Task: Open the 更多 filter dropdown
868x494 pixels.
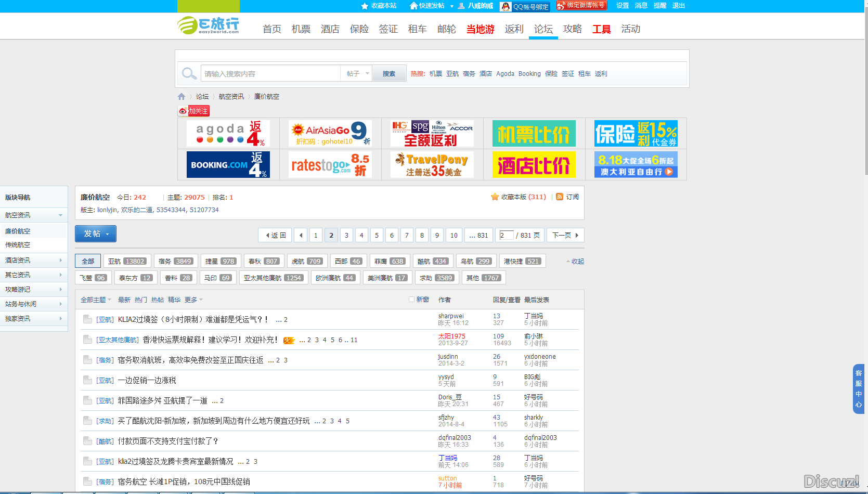Action: pos(193,300)
